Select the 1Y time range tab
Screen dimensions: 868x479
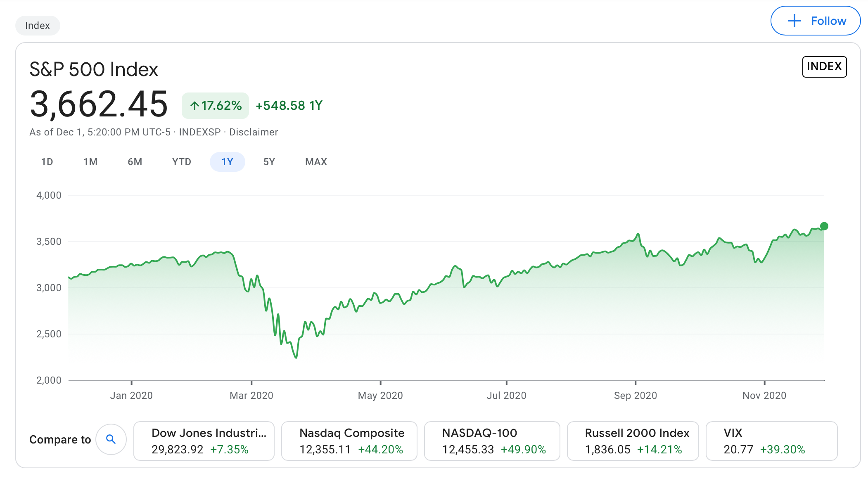(x=228, y=162)
